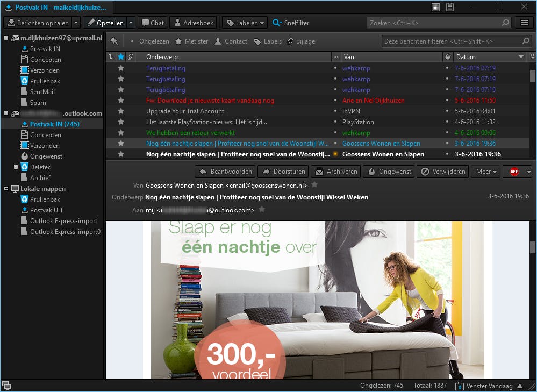Image resolution: width=537 pixels, height=392 pixels.
Task: Toggle the Labels quick filter
Action: 268,41
